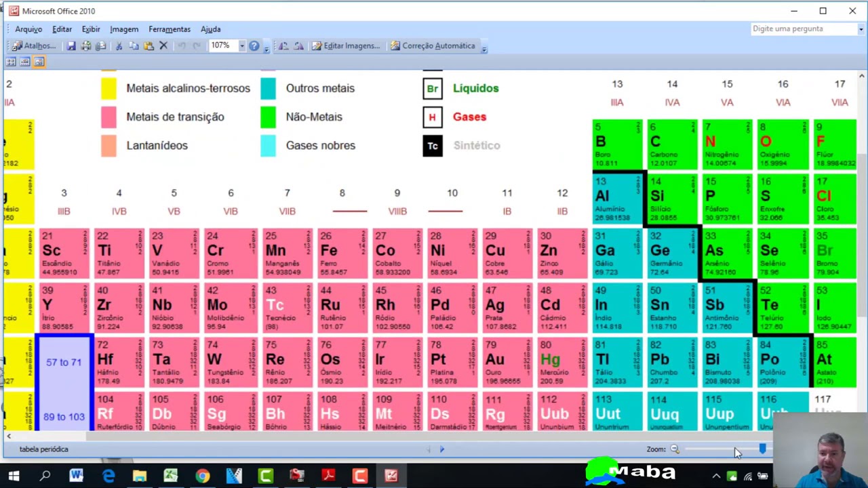Expand formatting toolbar options arrow
This screenshot has width=868, height=488.
(484, 47)
